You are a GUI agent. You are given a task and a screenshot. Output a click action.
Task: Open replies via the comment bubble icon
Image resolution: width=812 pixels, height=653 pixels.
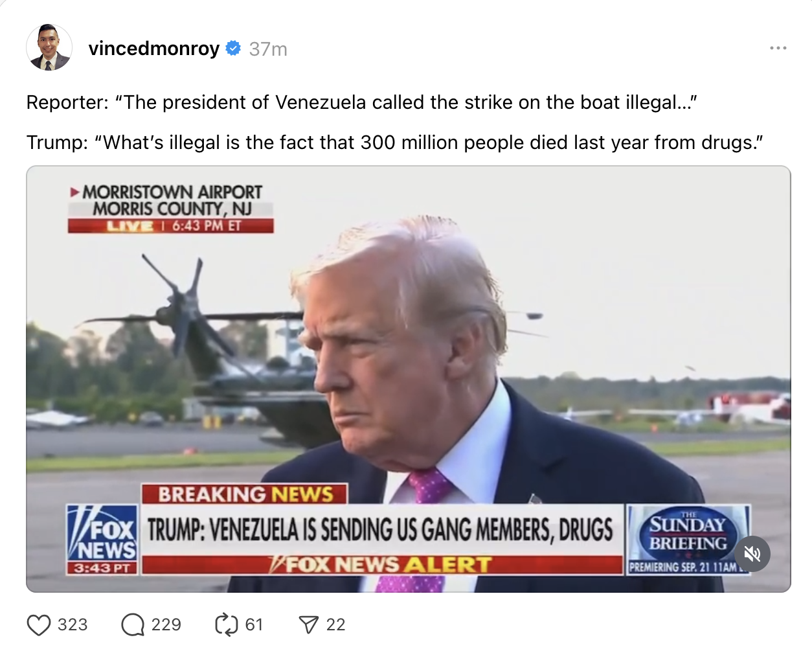133,625
